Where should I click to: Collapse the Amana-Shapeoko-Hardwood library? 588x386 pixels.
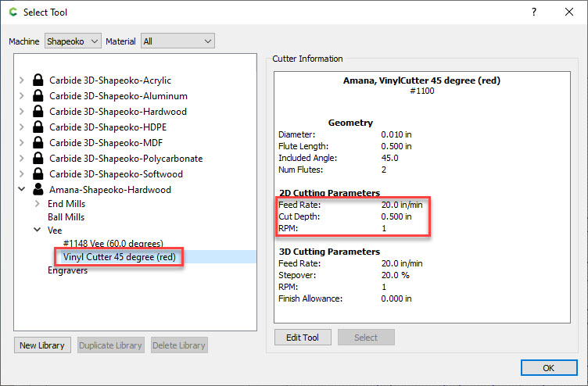tap(21, 189)
